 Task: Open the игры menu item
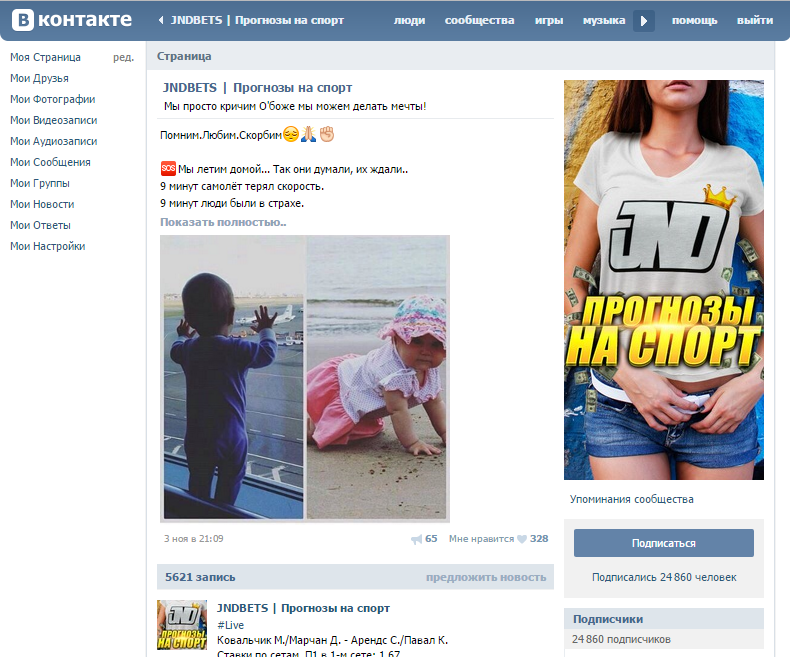(549, 20)
